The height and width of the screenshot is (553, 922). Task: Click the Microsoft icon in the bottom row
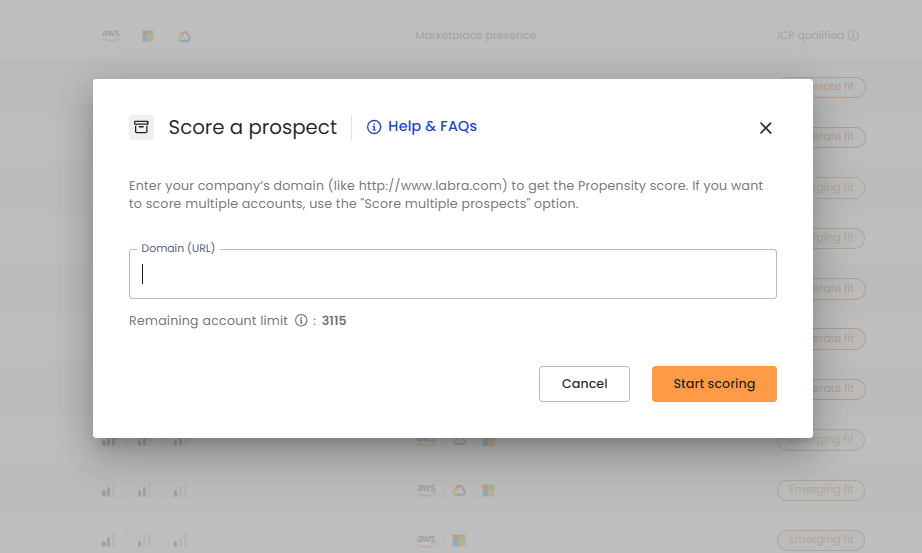[459, 540]
